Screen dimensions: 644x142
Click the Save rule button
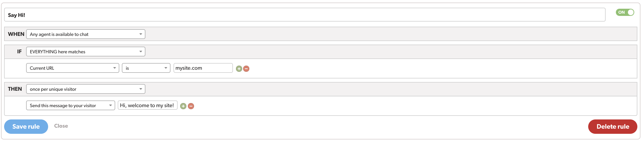[26, 127]
